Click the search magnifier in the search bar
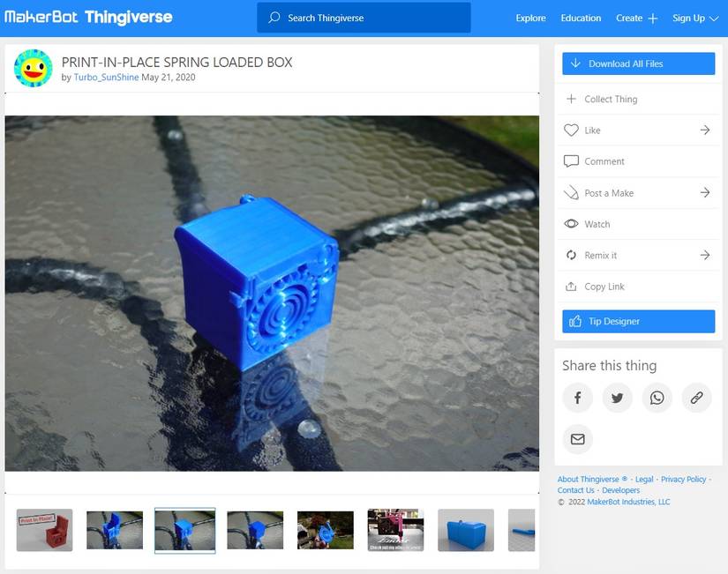The width and height of the screenshot is (728, 574). click(273, 18)
